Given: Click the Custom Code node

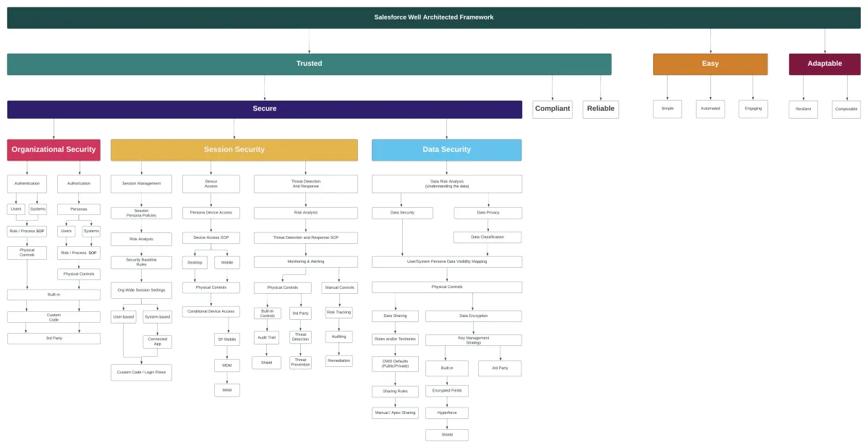Looking at the screenshot, I should pos(54,317).
